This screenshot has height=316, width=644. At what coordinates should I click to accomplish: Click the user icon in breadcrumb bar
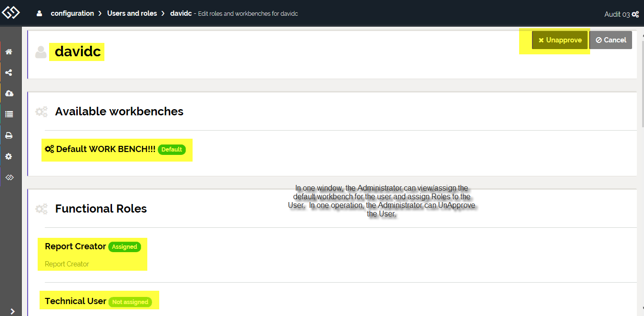tap(40, 14)
